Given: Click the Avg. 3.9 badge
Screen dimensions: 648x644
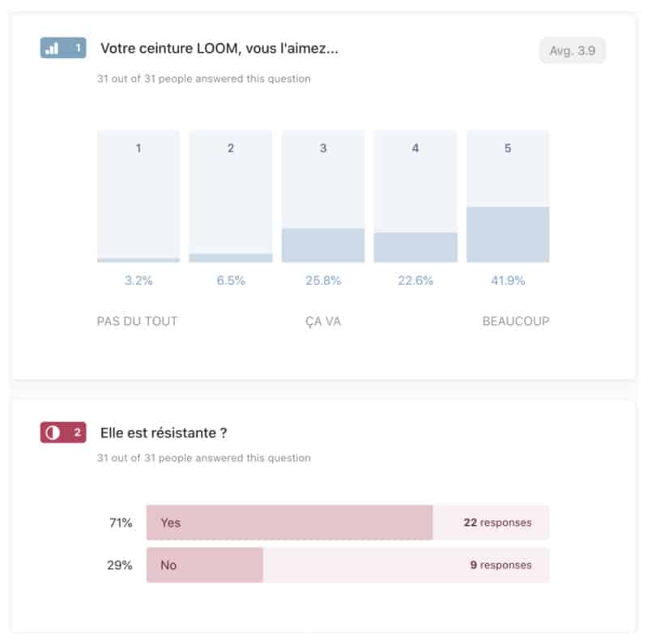Looking at the screenshot, I should [x=572, y=50].
